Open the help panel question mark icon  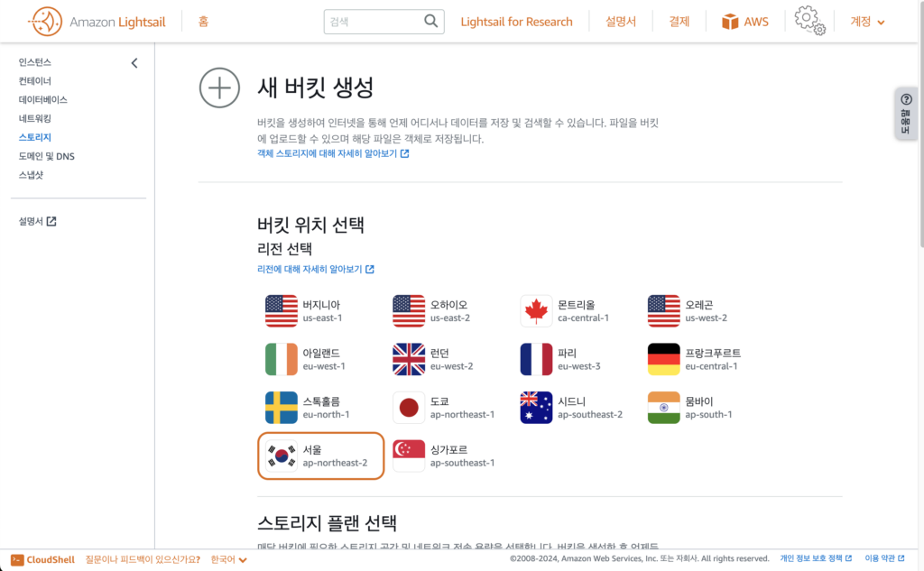pyautogui.click(x=906, y=99)
